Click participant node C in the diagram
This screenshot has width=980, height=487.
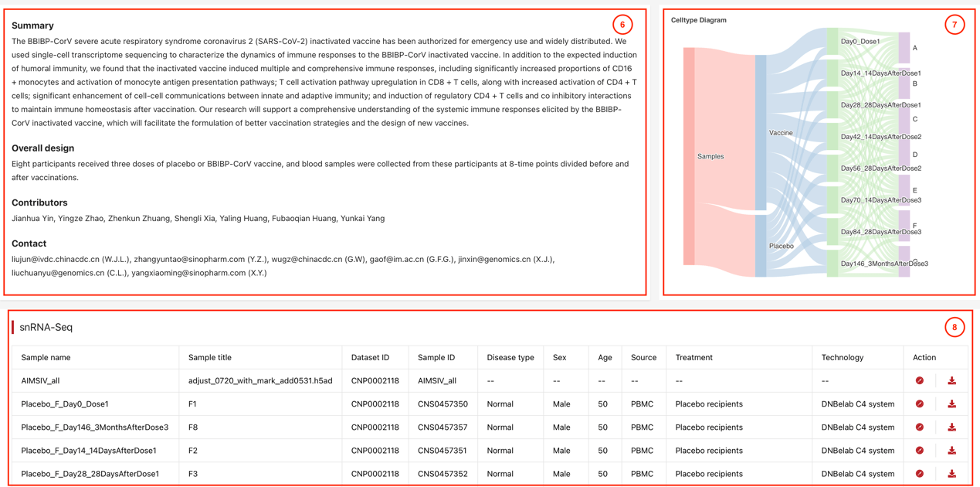[x=904, y=119]
